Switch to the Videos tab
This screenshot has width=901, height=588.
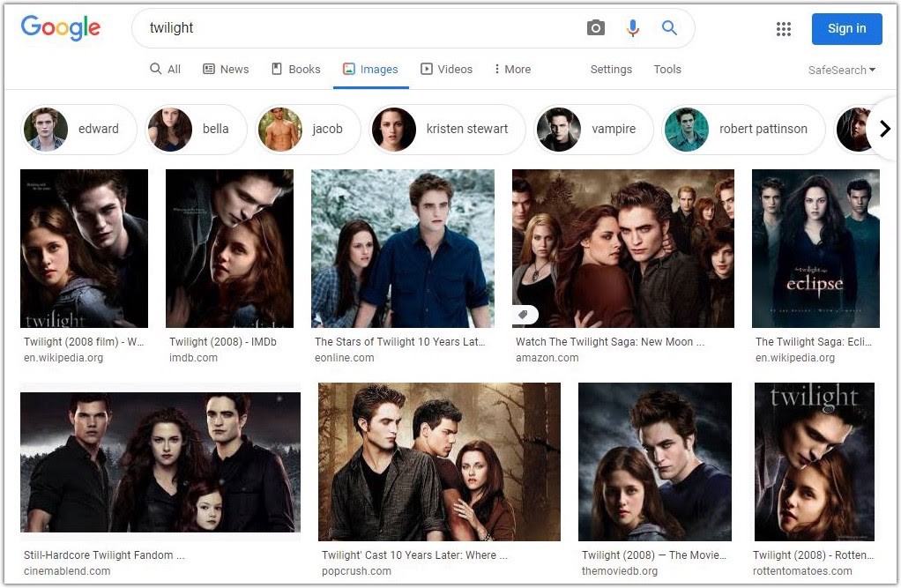click(x=446, y=70)
